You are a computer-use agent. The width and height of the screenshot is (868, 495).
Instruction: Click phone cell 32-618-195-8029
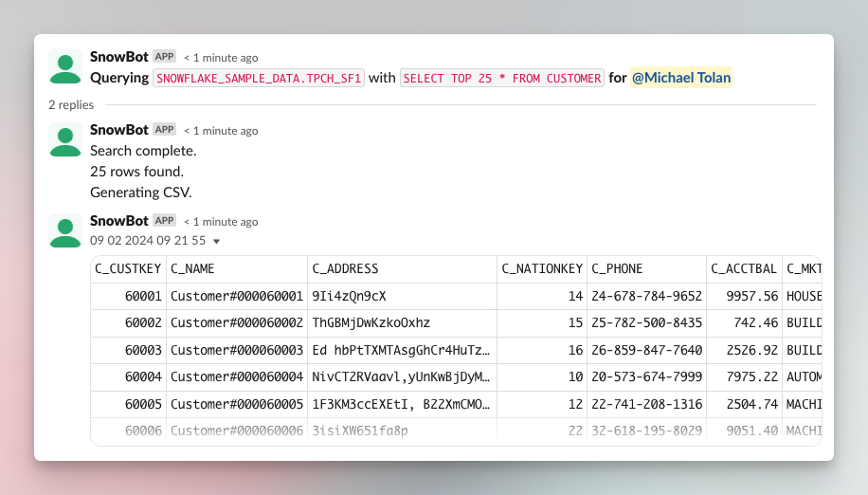pos(646,431)
